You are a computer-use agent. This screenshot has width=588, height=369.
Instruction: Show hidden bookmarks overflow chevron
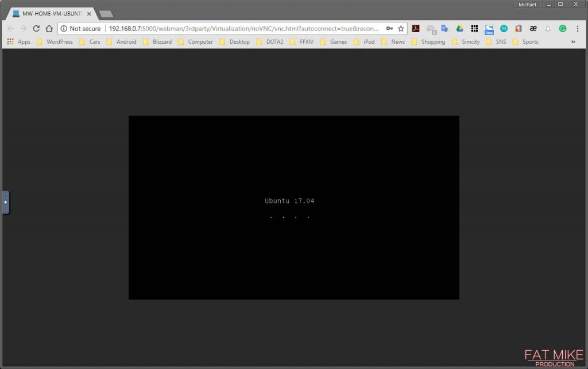click(x=573, y=41)
